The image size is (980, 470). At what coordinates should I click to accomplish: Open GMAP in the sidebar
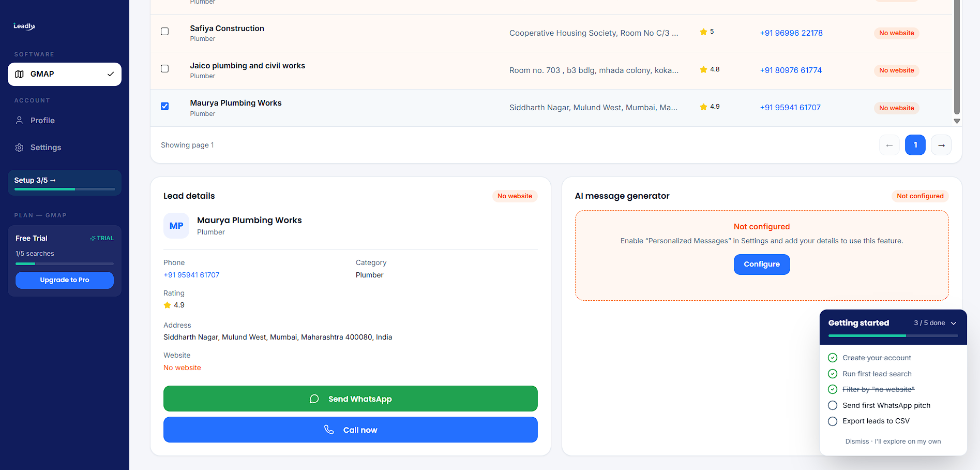click(65, 74)
